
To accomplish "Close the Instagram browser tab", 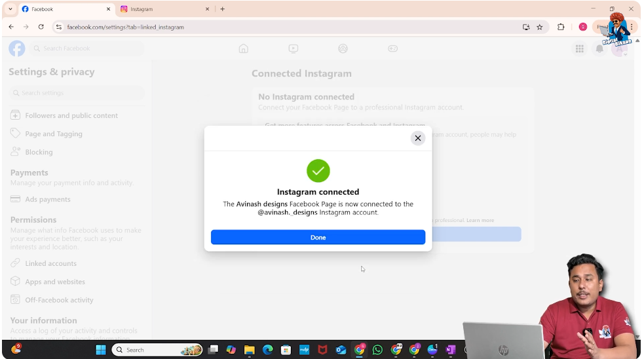I will tap(207, 9).
